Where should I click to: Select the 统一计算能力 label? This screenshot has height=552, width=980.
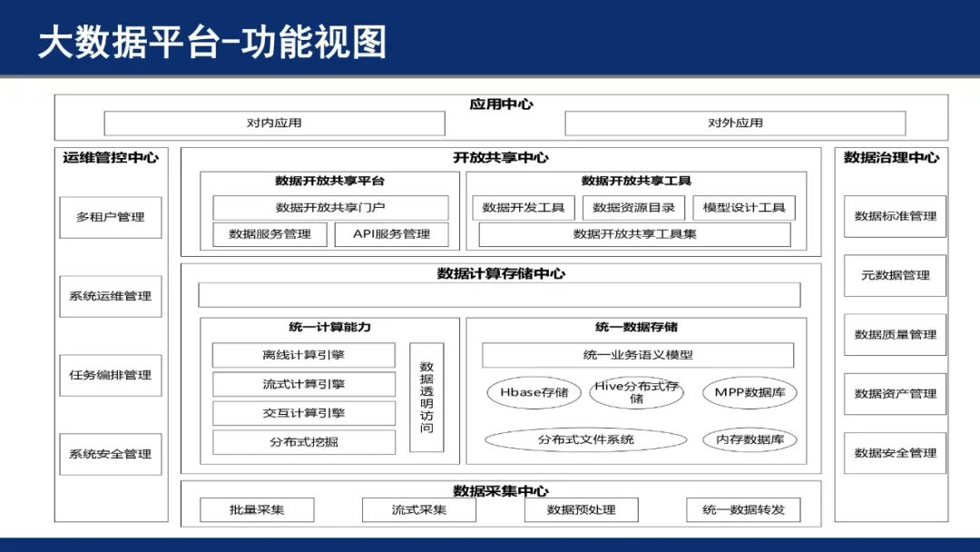329,327
